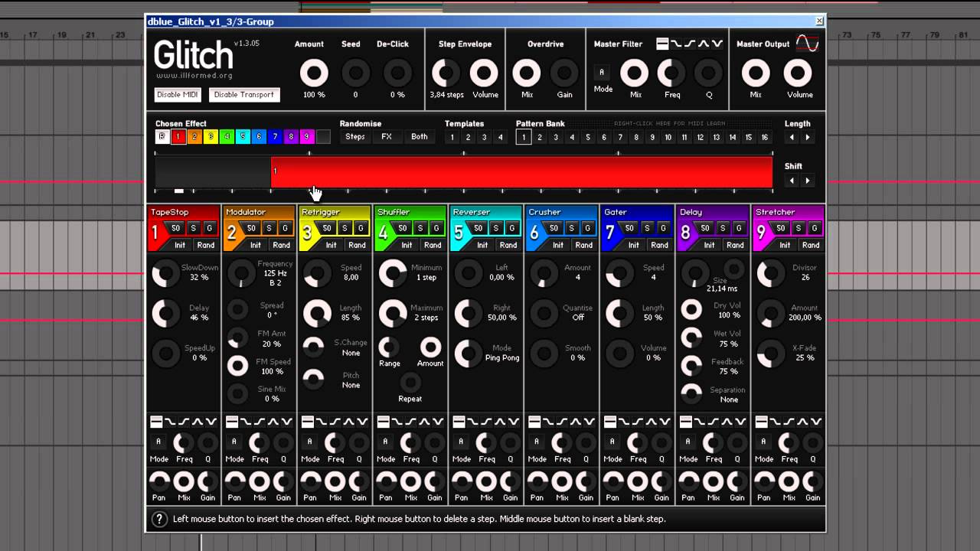
Task: Click Init on the TapeStop module
Action: pyautogui.click(x=180, y=245)
